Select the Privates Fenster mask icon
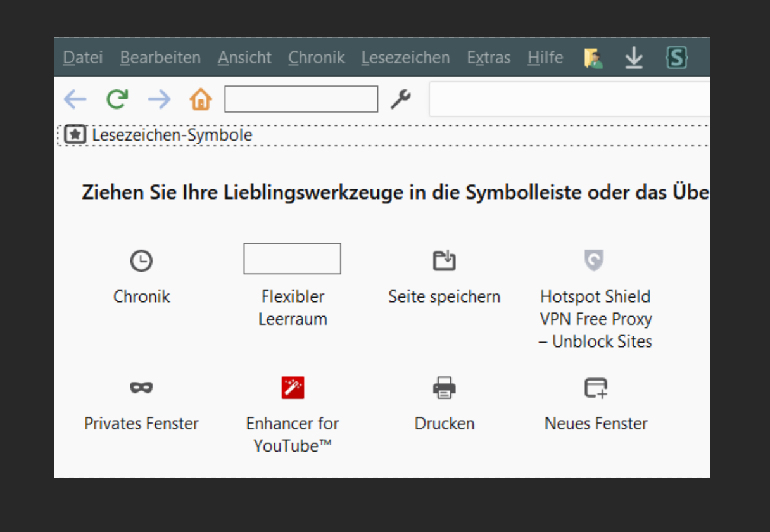Screen dimensions: 770x532 click(141, 387)
